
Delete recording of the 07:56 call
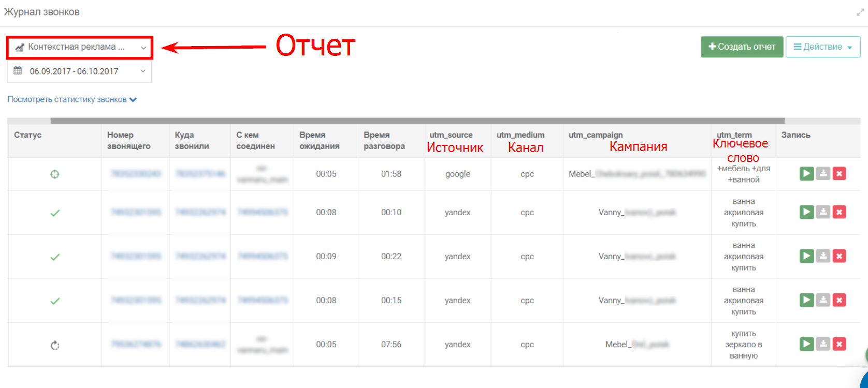pyautogui.click(x=840, y=344)
